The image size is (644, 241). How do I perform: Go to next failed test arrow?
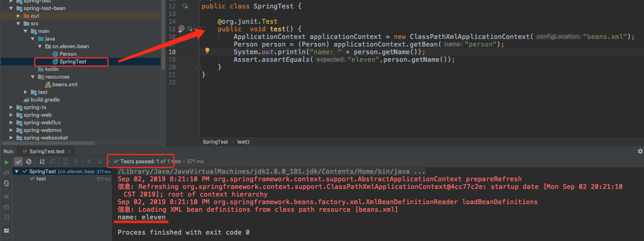pyautogui.click(x=100, y=162)
